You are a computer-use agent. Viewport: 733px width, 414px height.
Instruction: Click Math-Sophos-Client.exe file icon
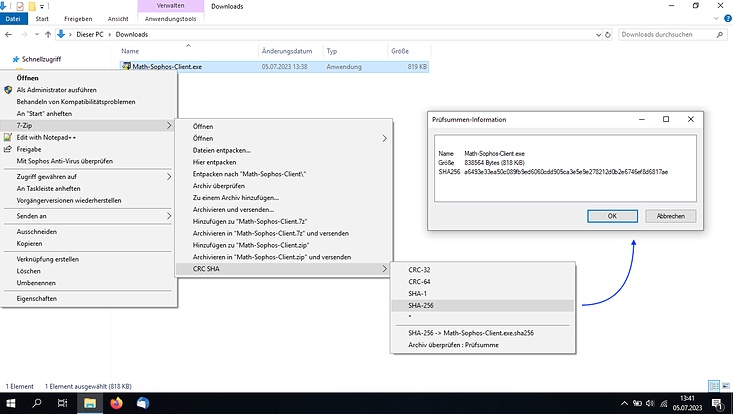click(126, 66)
